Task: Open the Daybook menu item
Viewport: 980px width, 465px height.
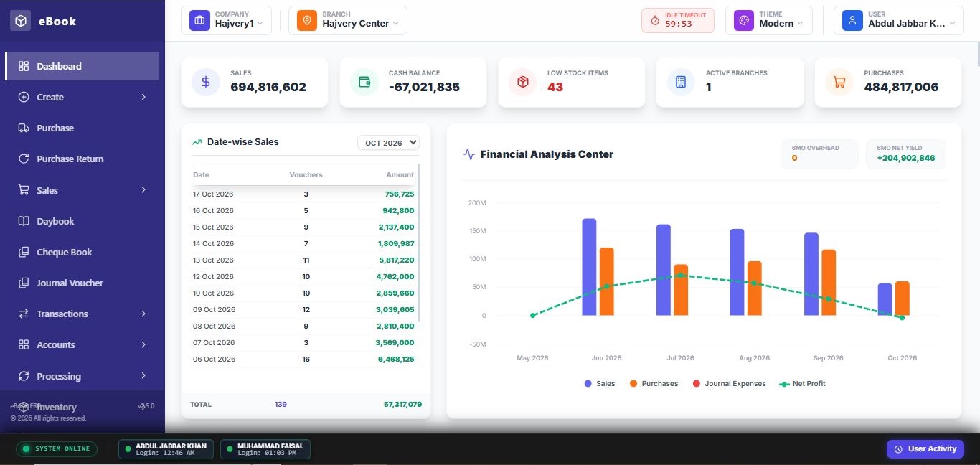Action: (x=83, y=221)
